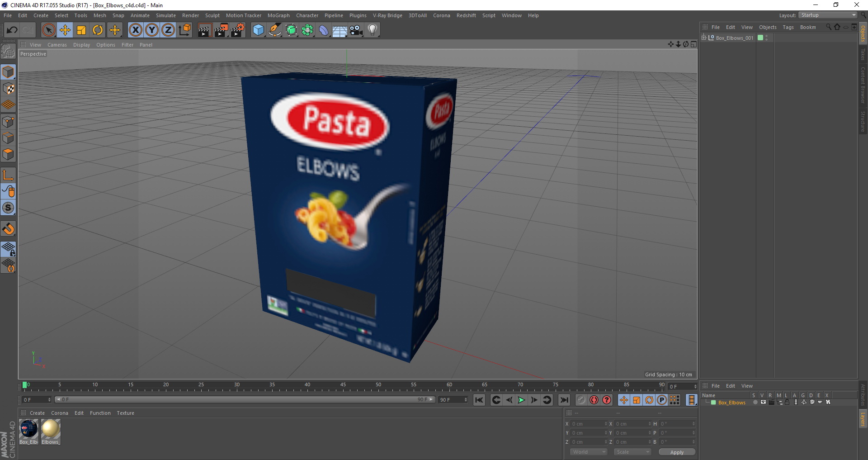Viewport: 868px width, 460px height.
Task: Click the keyframe selection question icon
Action: 607,400
